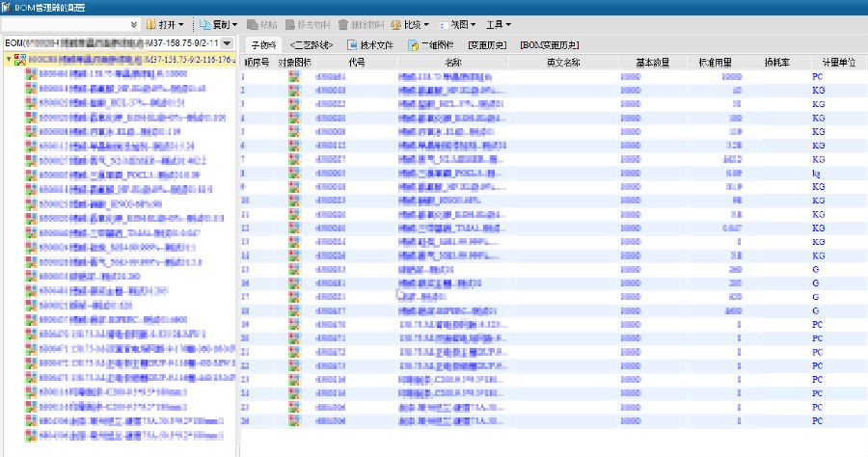Click the root BOM node icon in tree

point(20,59)
